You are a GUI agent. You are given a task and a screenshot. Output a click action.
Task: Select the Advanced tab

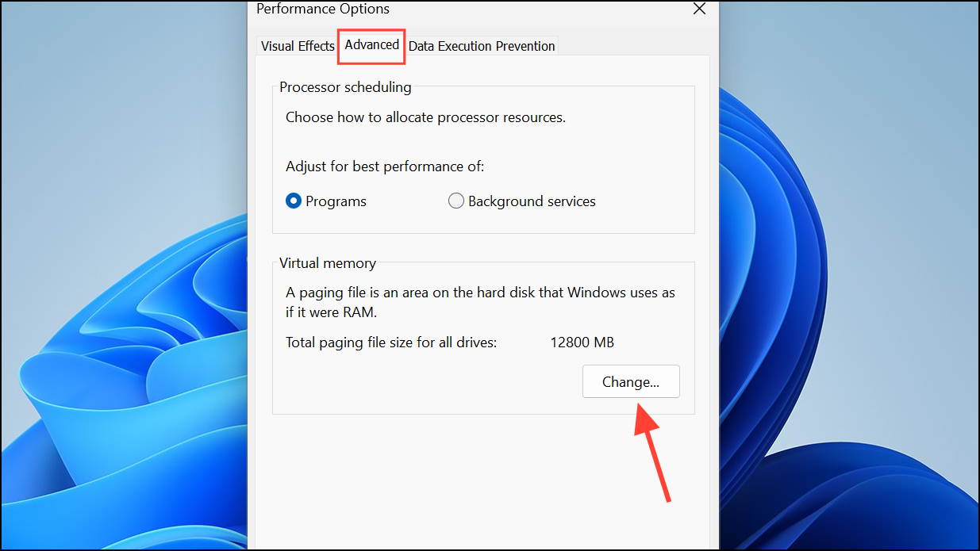371,46
